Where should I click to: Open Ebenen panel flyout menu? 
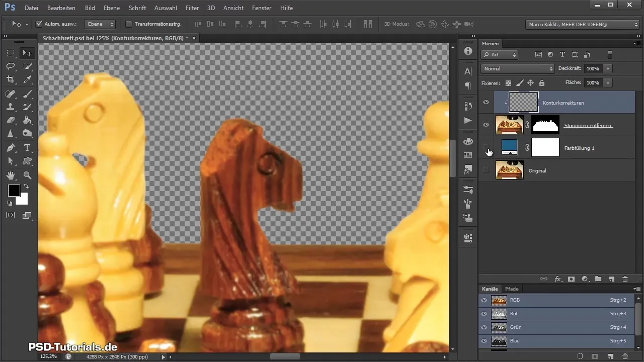(637, 43)
